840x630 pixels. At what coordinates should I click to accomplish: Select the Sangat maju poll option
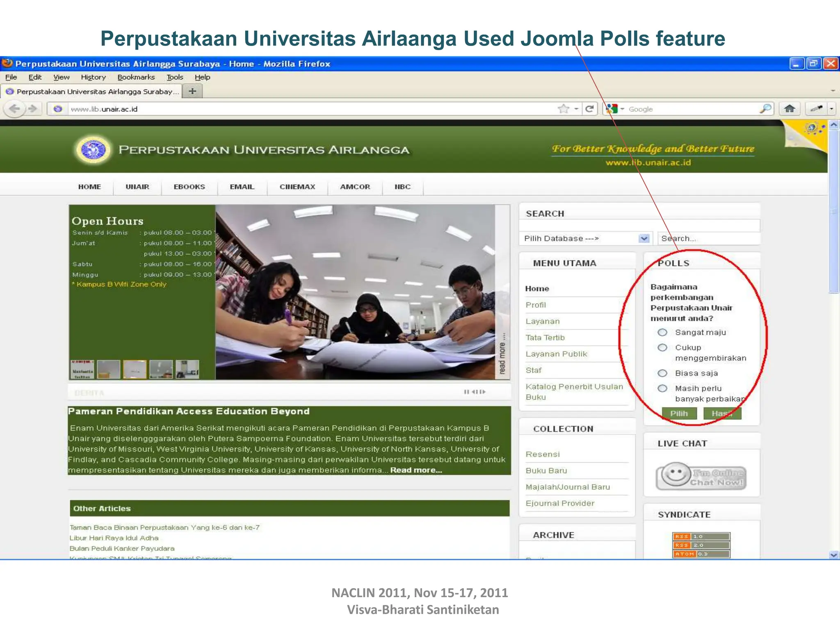tap(662, 332)
